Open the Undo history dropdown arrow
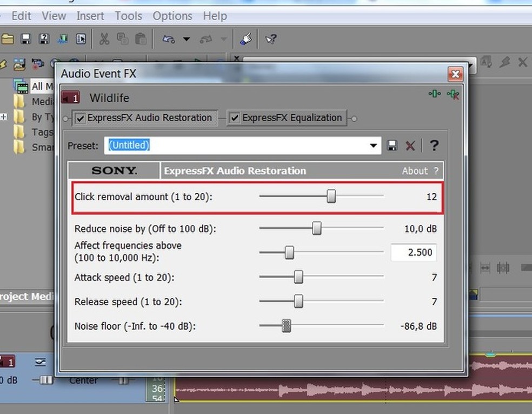The height and width of the screenshot is (414, 532). pos(187,39)
